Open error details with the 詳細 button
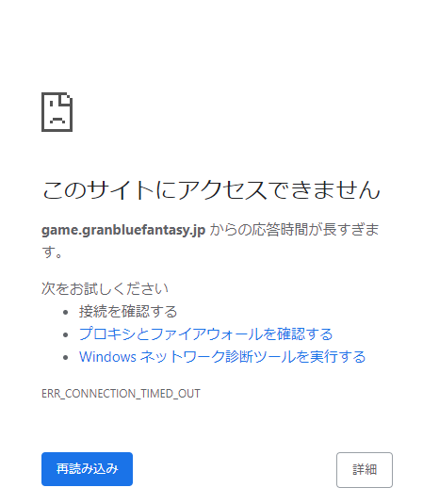Image resolution: width=439 pixels, height=504 pixels. 365,469
